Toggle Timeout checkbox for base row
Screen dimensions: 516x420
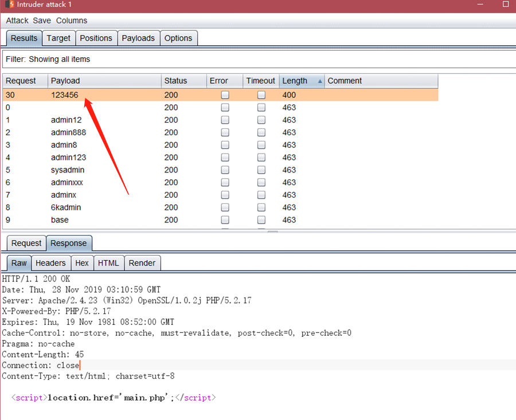tap(261, 220)
